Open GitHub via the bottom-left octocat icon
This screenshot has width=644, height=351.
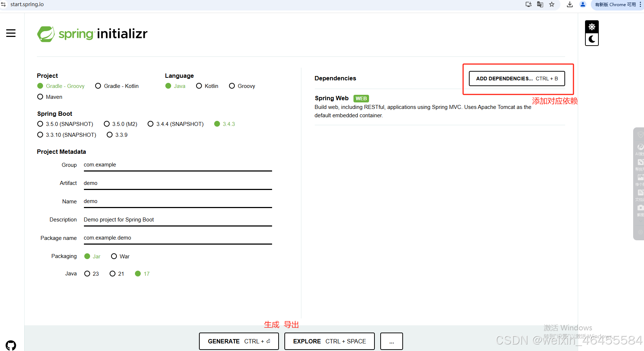click(11, 345)
